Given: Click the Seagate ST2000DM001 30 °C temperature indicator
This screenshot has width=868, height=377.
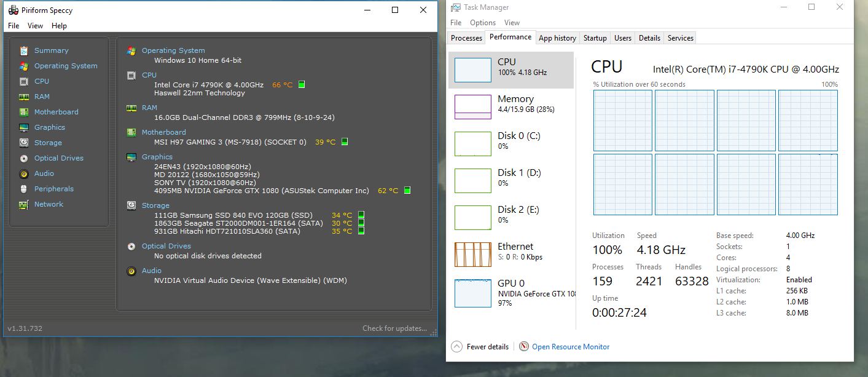Looking at the screenshot, I should (x=361, y=223).
